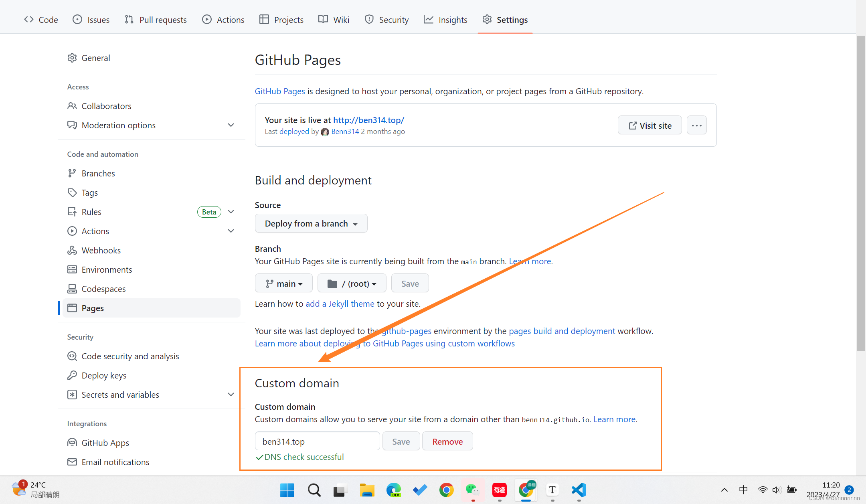Open Visual Studio Code from taskbar
Viewport: 866px width, 504px height.
[579, 490]
